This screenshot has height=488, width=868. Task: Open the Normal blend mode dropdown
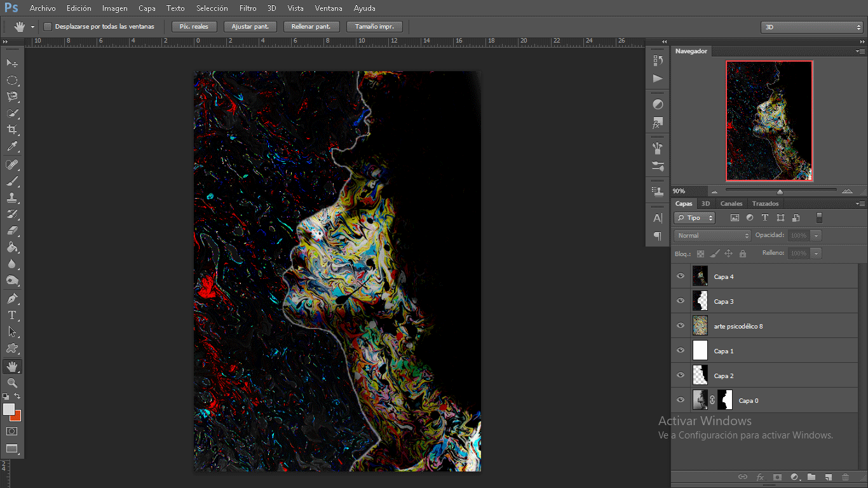click(712, 236)
